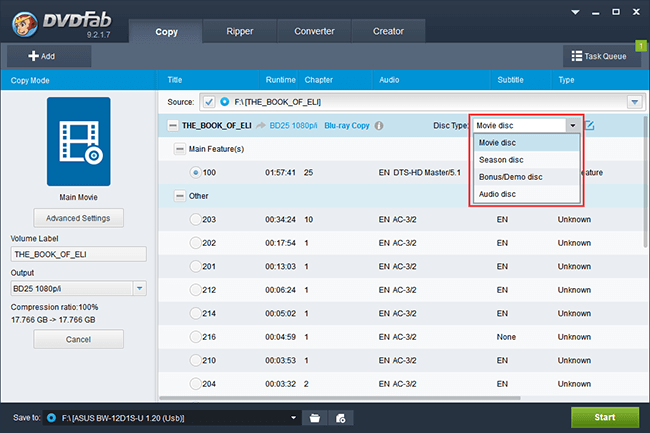Choose Season disc from Disc Type list
650x433 pixels.
click(x=526, y=160)
